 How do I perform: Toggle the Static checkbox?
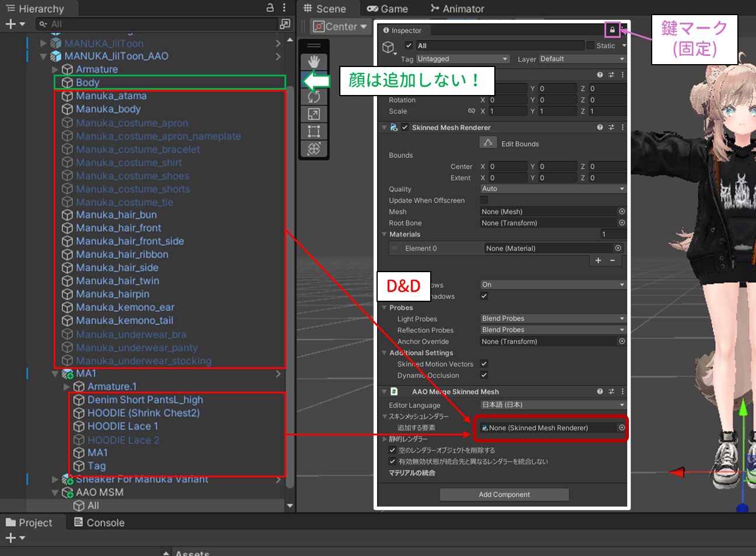(590, 45)
